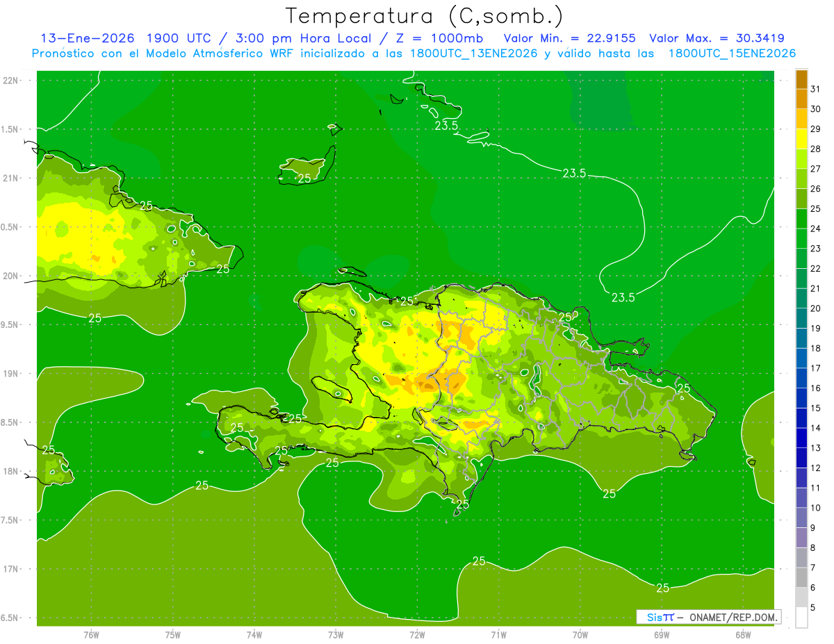The width and height of the screenshot is (834, 644).
Task: Click the colorbar scale label '28'
Action: coord(815,149)
